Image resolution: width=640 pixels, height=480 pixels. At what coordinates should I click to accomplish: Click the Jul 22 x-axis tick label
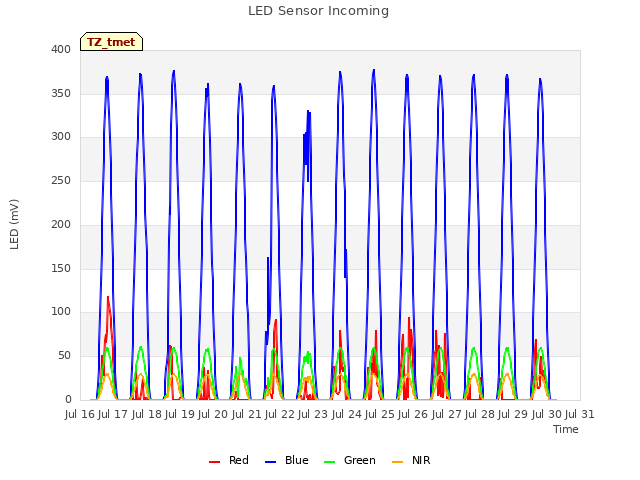[280, 414]
